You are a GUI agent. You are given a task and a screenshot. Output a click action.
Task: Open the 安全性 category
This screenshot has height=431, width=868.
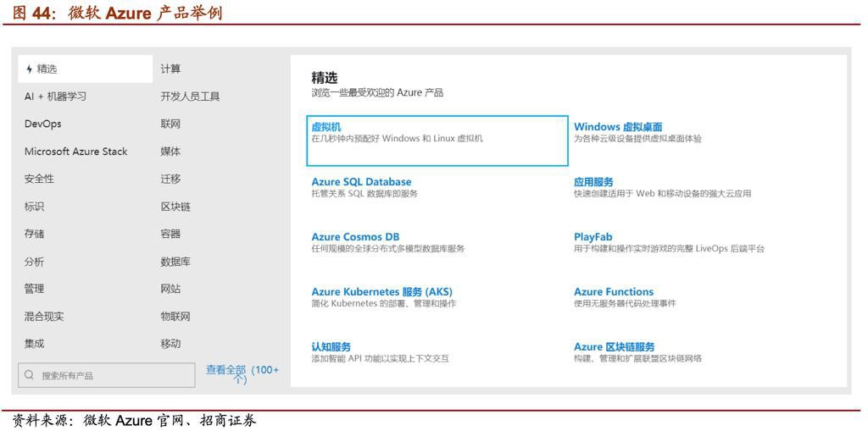39,179
